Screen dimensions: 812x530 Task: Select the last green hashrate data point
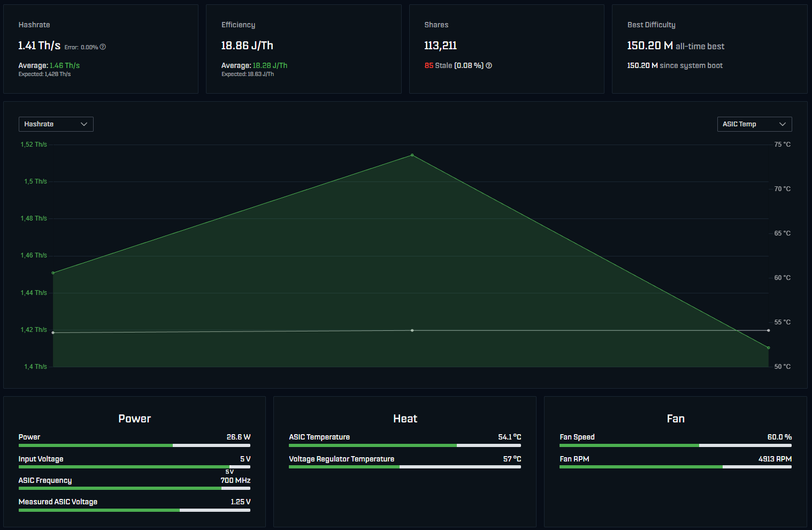[x=769, y=348]
